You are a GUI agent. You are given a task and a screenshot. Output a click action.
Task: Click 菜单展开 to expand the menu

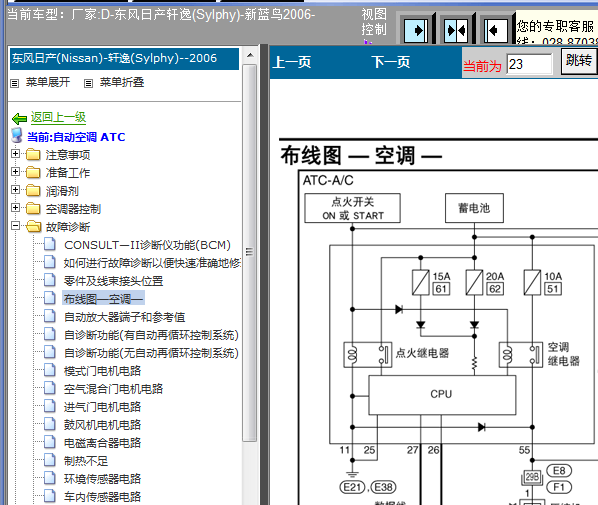48,82
